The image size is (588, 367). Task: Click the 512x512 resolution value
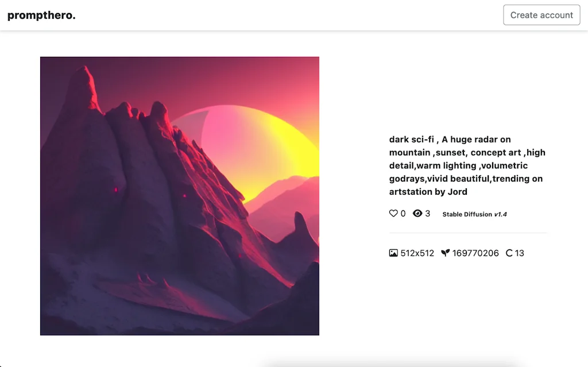coord(417,253)
